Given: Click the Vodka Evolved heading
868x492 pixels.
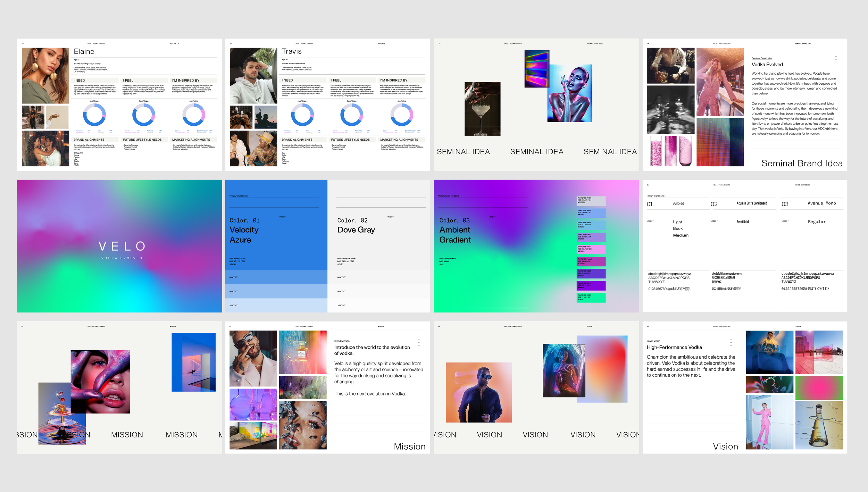Looking at the screenshot, I should 767,65.
